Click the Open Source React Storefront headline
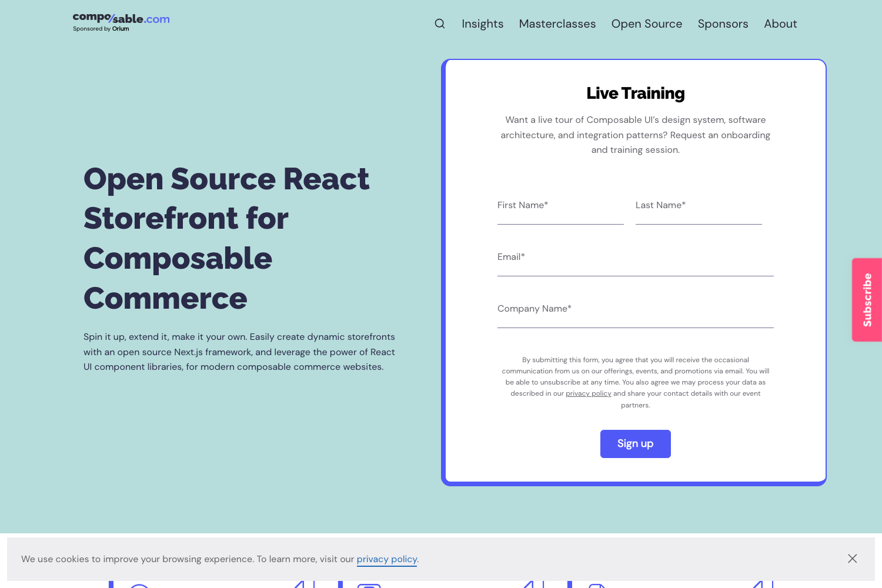Viewport: 882px width, 588px height. pos(226,238)
